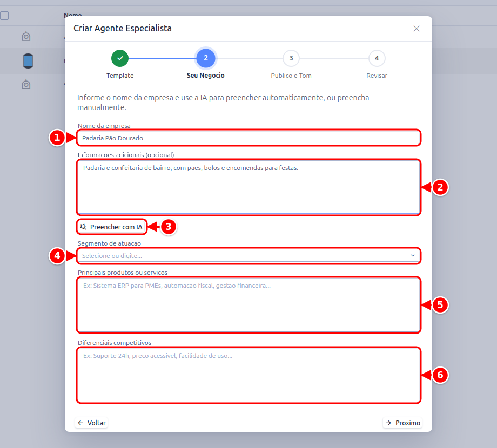Click the Nome column header in background table

click(x=72, y=15)
